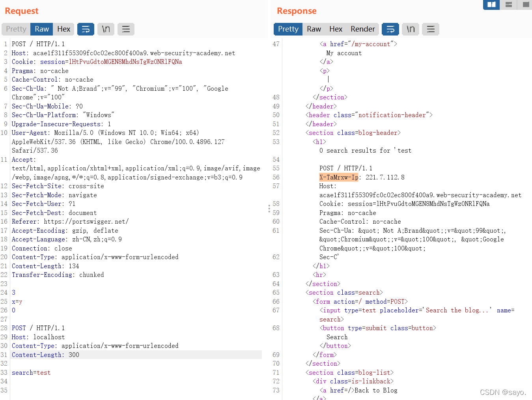Click the 'Accept-Encoding: gzip, deflate' line
Viewport: 532px width, 400px height.
pyautogui.click(x=65, y=230)
